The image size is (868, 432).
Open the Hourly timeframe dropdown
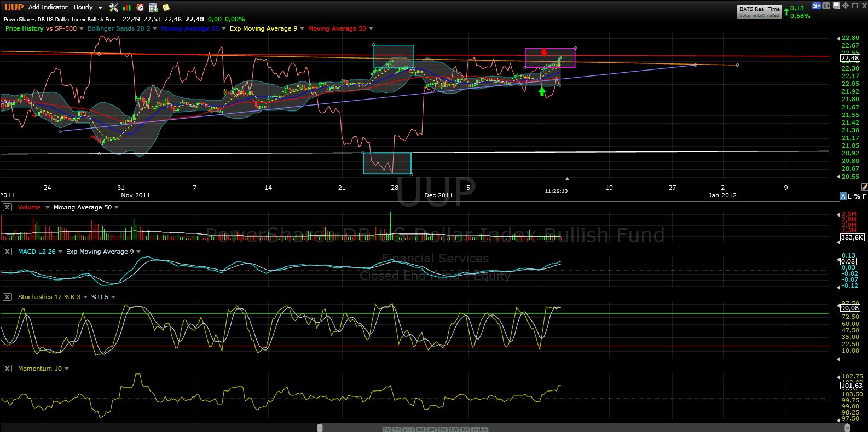point(88,7)
